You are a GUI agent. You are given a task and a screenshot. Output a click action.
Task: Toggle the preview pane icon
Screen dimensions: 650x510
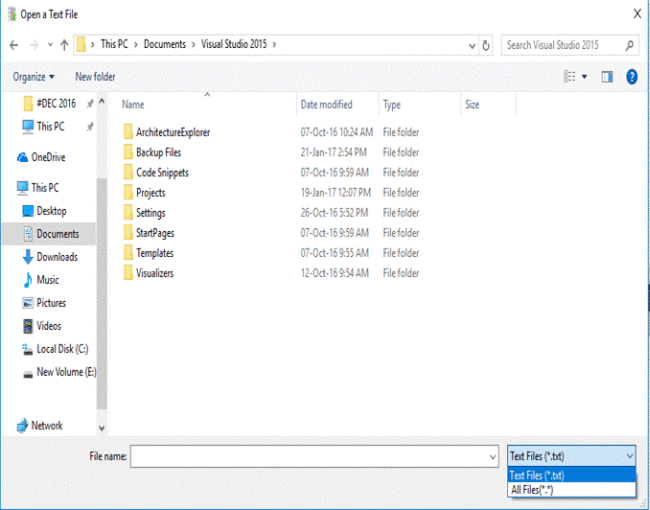607,77
